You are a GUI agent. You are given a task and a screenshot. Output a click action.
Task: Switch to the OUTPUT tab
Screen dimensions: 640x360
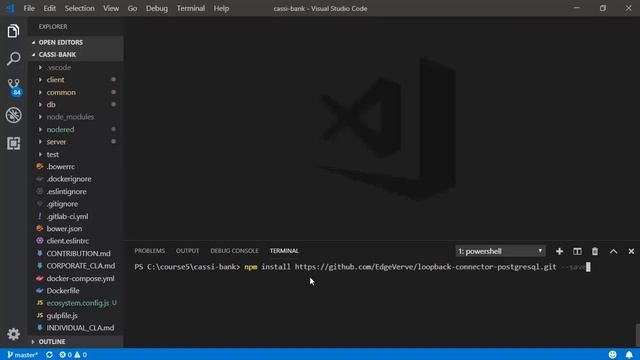[187, 251]
